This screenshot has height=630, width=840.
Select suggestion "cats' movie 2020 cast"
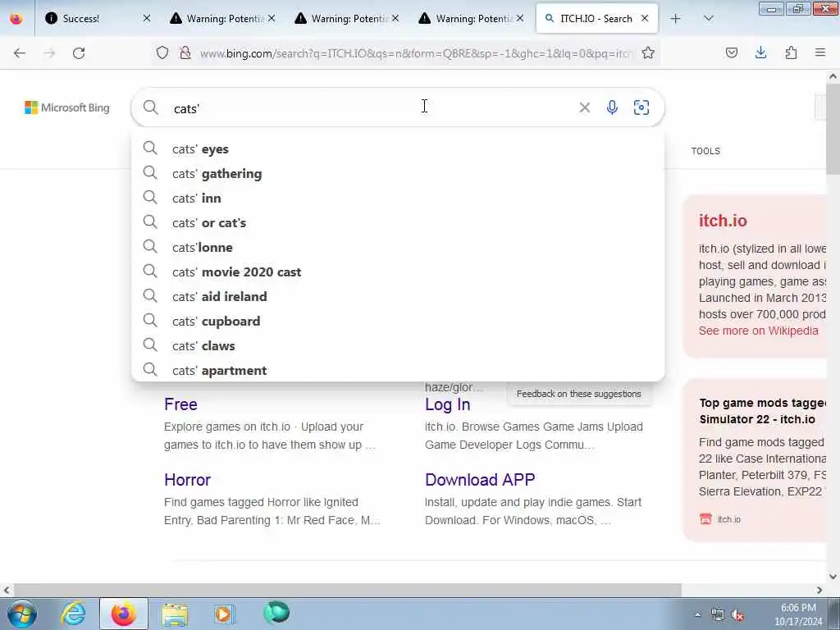click(x=398, y=272)
